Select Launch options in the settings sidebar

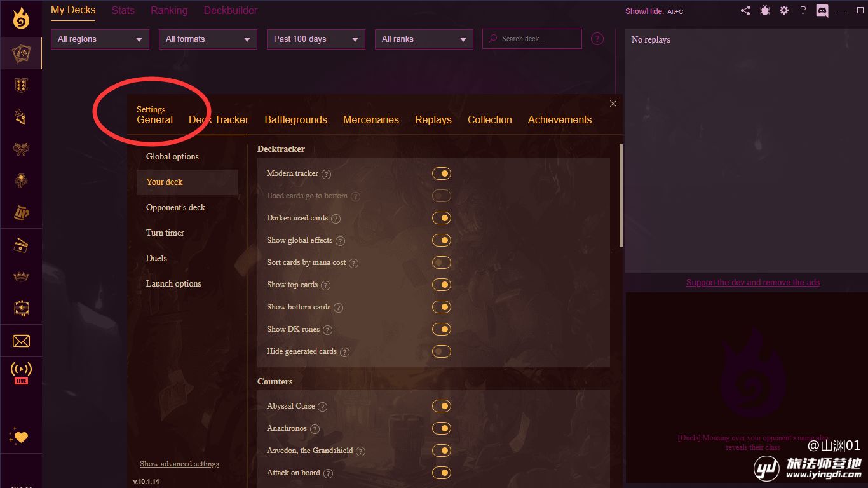(187, 283)
